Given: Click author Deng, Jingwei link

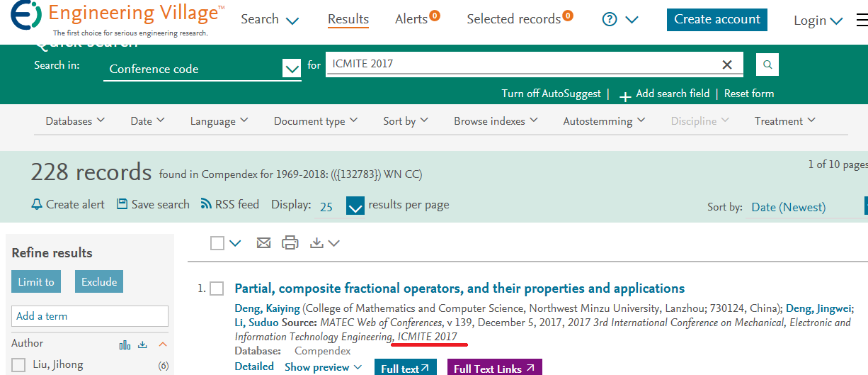Looking at the screenshot, I should point(820,308).
